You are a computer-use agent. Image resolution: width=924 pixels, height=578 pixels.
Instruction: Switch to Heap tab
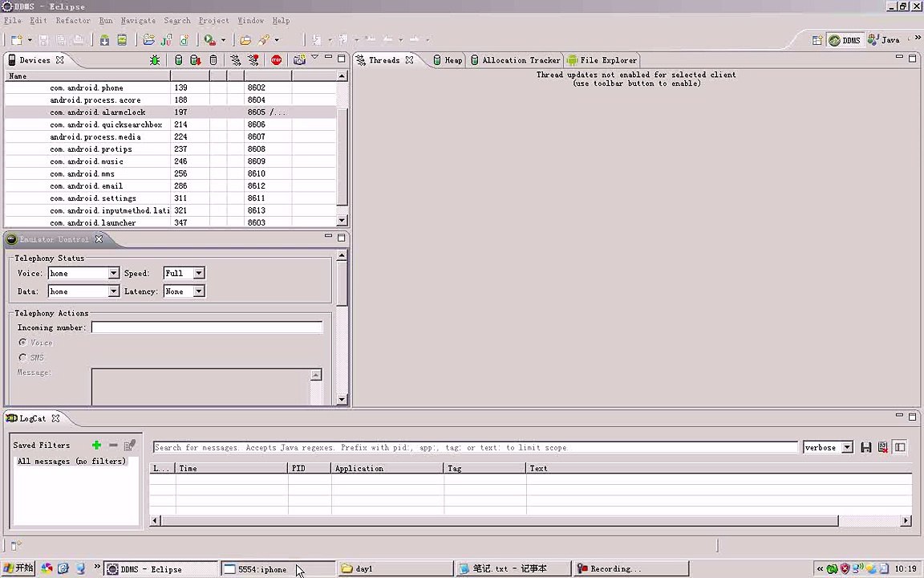pyautogui.click(x=448, y=60)
